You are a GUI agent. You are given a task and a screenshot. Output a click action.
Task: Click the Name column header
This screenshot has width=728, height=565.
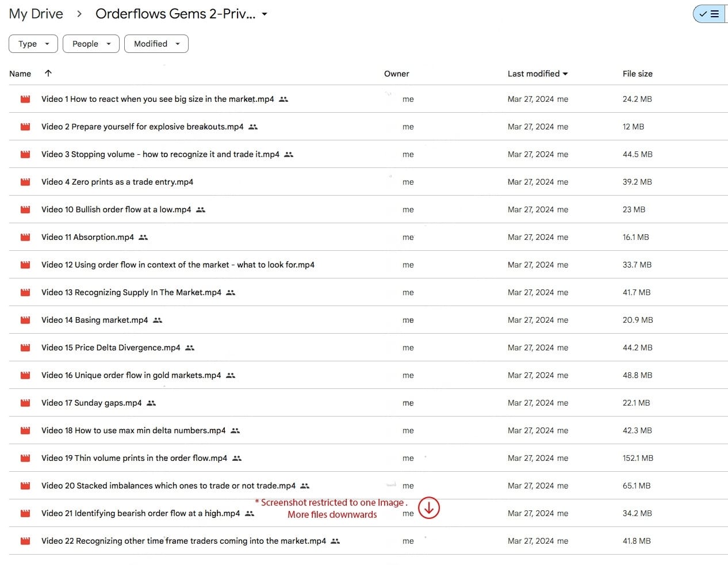point(20,74)
